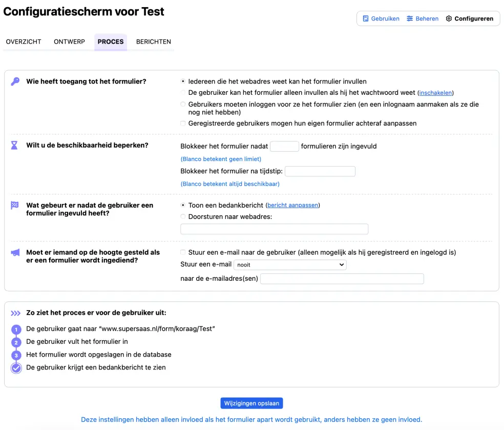Click the Configureren gear icon
Image resolution: width=504 pixels, height=430 pixels.
pyautogui.click(x=449, y=18)
